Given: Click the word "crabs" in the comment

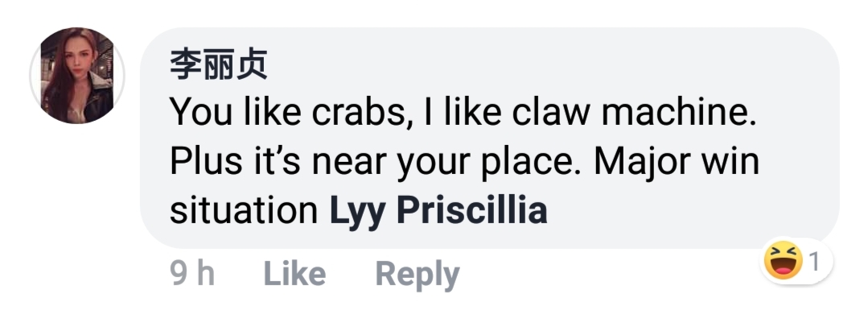Looking at the screenshot, I should tap(360, 113).
